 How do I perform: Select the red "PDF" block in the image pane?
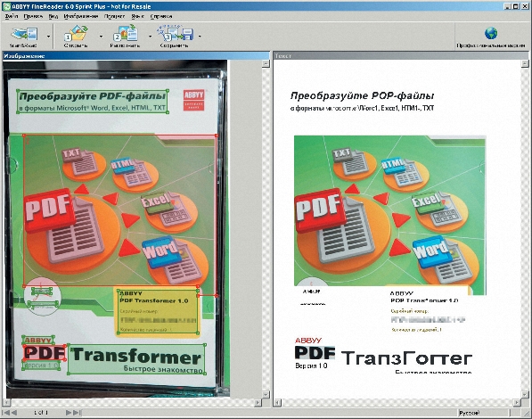point(45,353)
